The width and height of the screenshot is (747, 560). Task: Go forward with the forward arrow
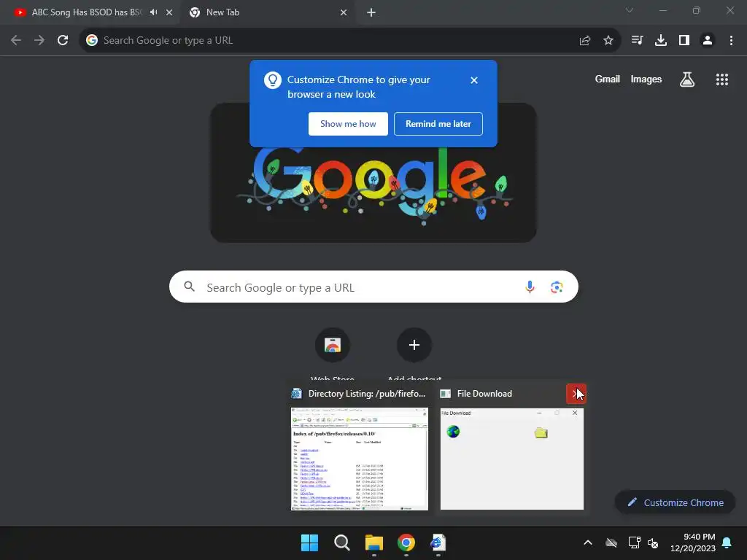pos(39,40)
